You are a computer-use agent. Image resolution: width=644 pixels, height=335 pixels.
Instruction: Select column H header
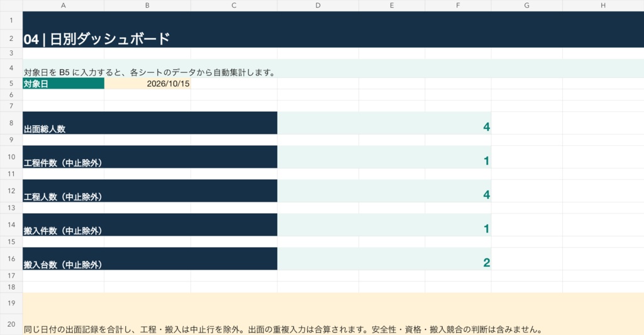coord(603,5)
